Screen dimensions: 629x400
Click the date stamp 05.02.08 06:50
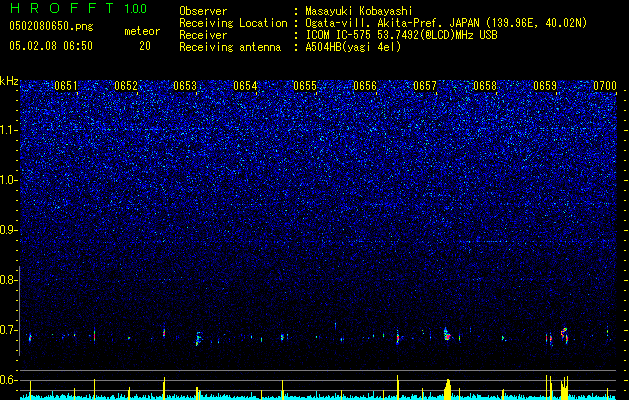[x=51, y=46]
